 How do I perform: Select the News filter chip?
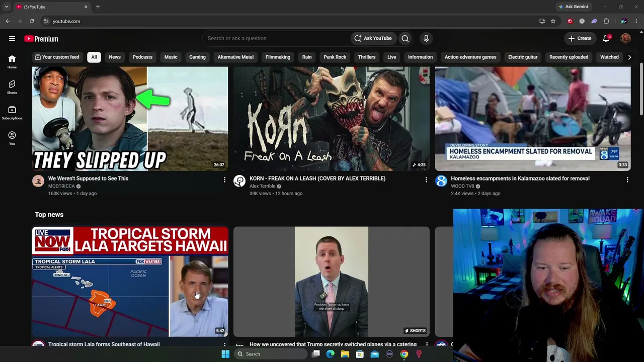115,57
